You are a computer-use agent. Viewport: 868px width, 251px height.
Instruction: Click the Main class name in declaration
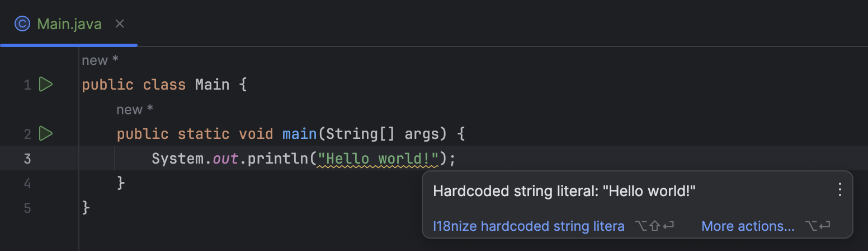click(212, 85)
